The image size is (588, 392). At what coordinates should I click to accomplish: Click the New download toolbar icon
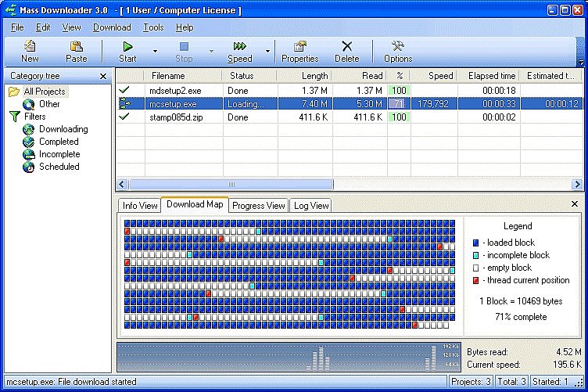pyautogui.click(x=30, y=46)
